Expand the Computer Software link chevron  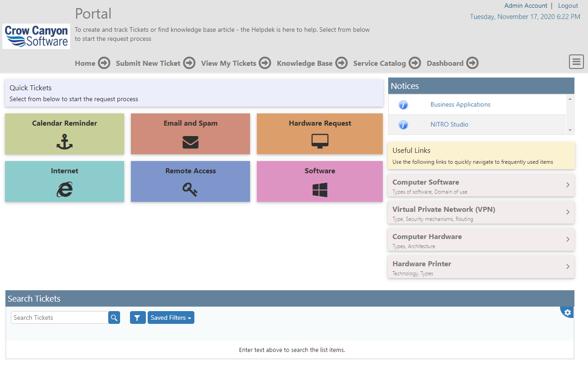[x=568, y=185]
